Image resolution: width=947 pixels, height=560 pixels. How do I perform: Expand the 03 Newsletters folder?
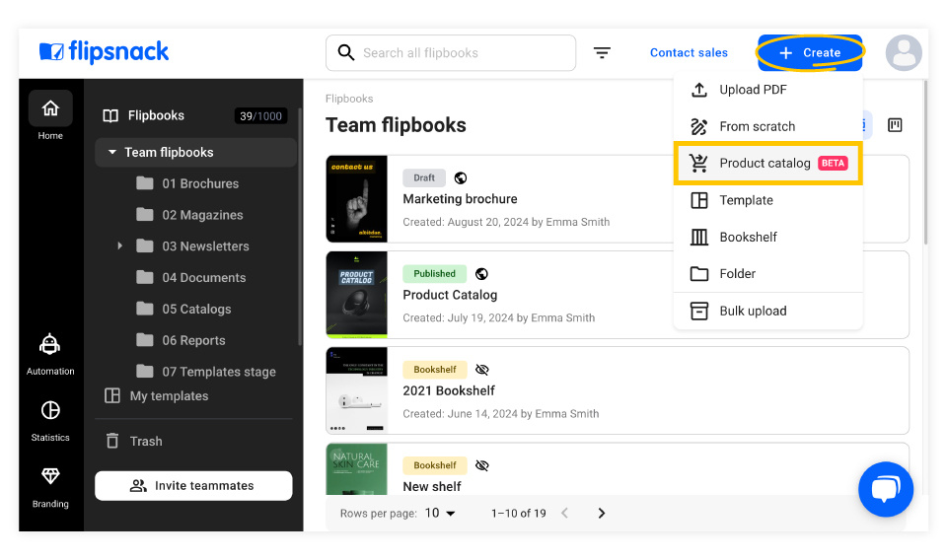coord(119,245)
